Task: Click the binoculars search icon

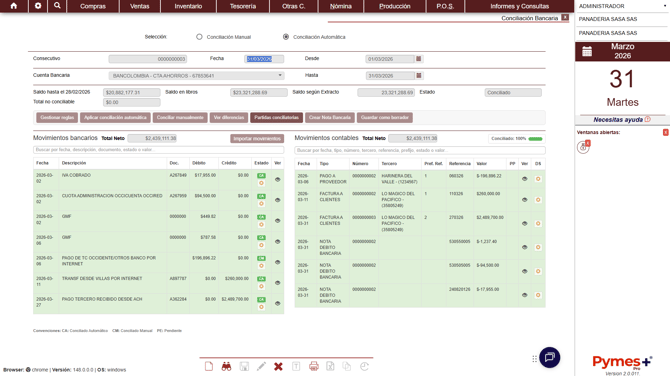Action: click(x=226, y=366)
